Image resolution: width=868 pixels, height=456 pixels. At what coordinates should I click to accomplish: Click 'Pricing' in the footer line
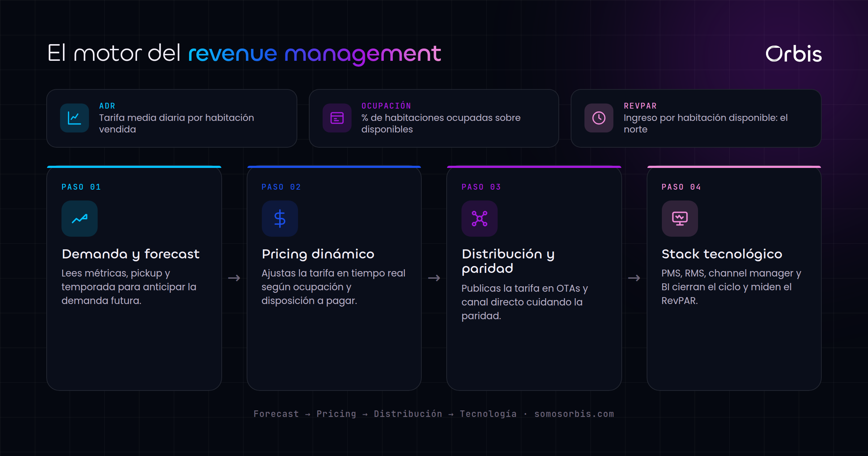tap(336, 414)
